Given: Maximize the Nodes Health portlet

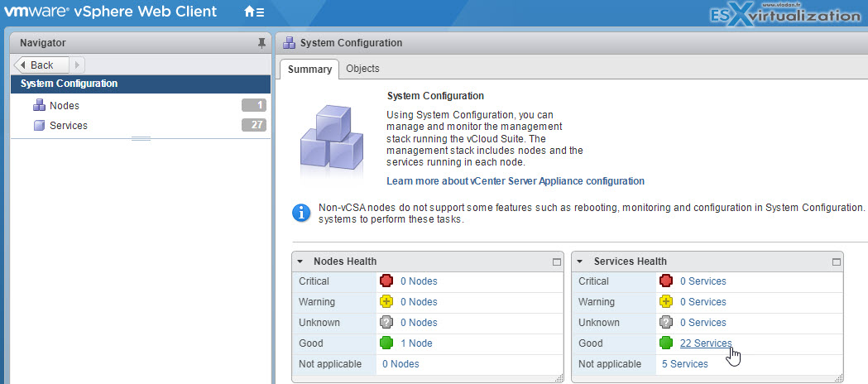Looking at the screenshot, I should [x=557, y=262].
